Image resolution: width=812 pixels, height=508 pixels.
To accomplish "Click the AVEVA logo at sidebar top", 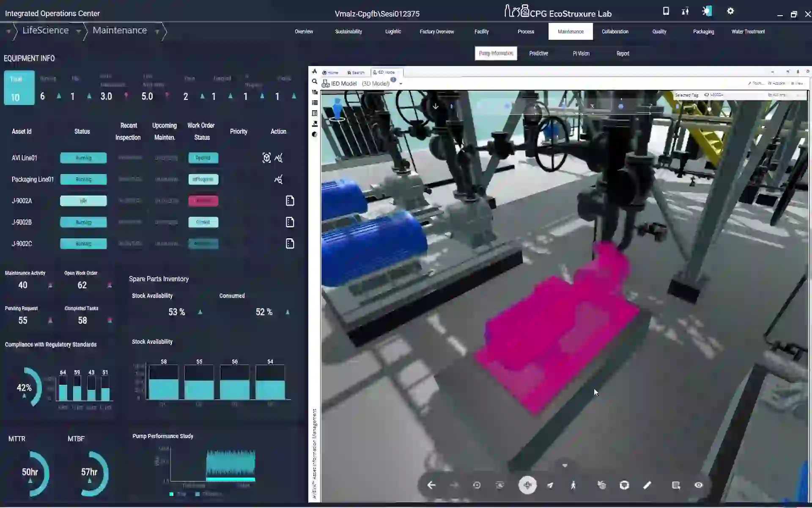I will [315, 71].
